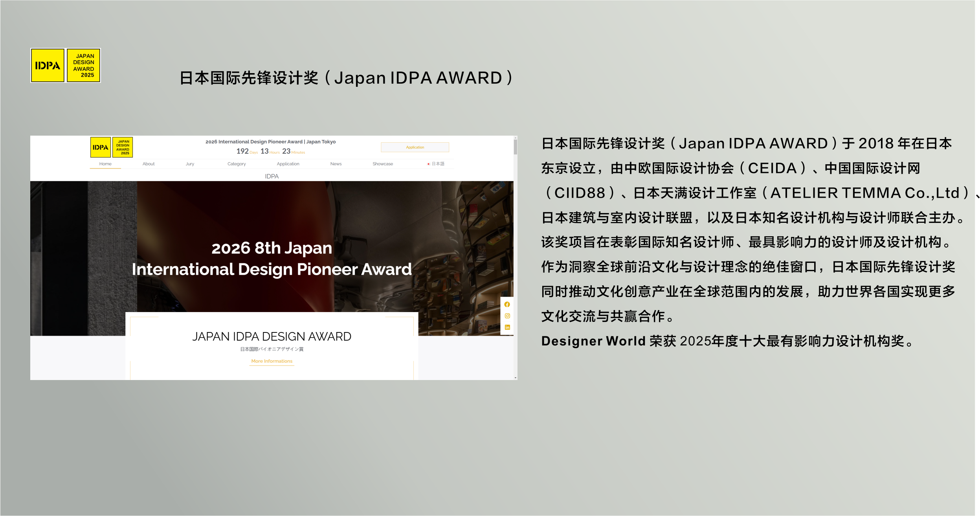Viewport: 980px width, 516px height.
Task: Click the large IDPA logo at slide top
Action: 48,66
